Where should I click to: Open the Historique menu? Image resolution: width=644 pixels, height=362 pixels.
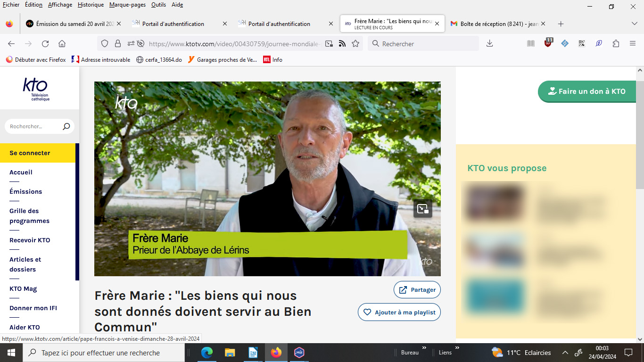[91, 5]
